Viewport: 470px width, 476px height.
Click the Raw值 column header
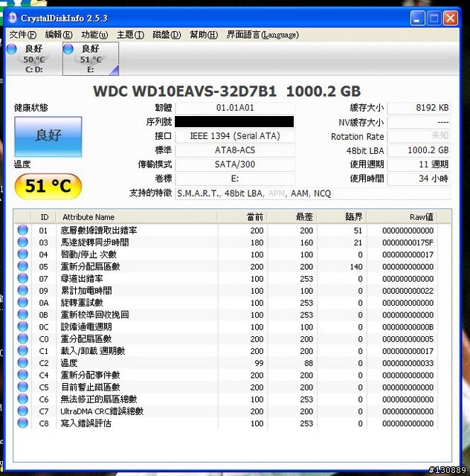402,217
